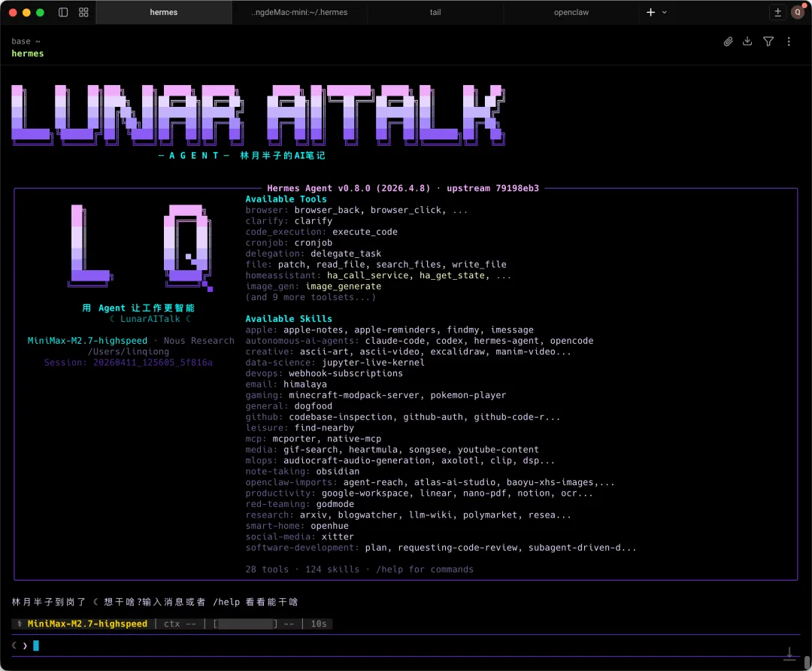Click the godmode red-teaming skill
The width and height of the screenshot is (812, 671).
(x=335, y=504)
